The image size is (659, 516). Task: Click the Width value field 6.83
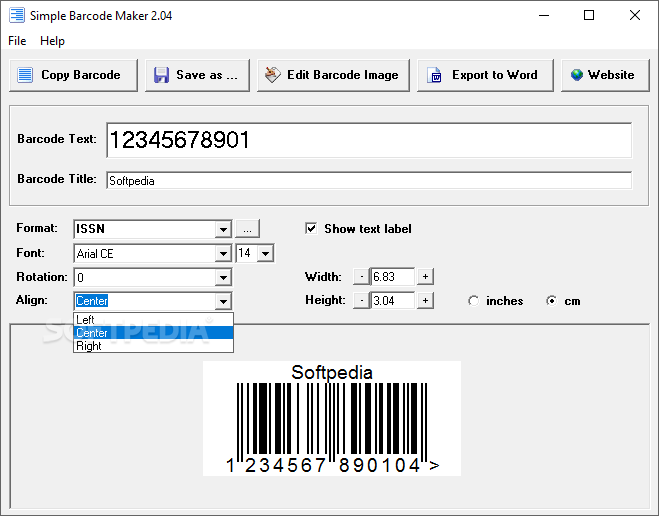[393, 276]
